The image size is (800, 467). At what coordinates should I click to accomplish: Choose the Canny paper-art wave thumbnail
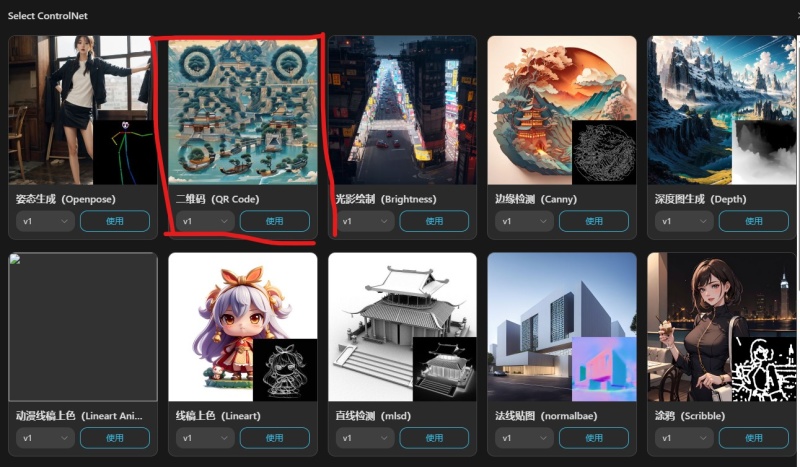tap(562, 110)
